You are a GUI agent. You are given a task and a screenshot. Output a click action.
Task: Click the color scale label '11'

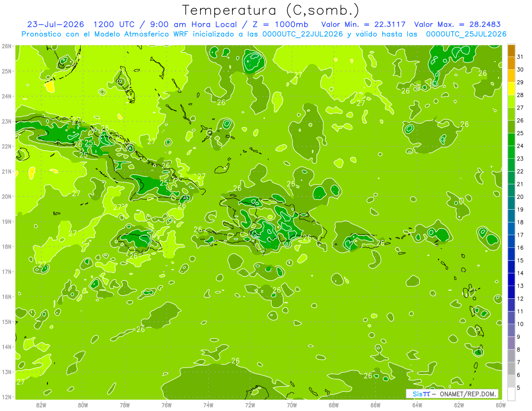[520, 311]
